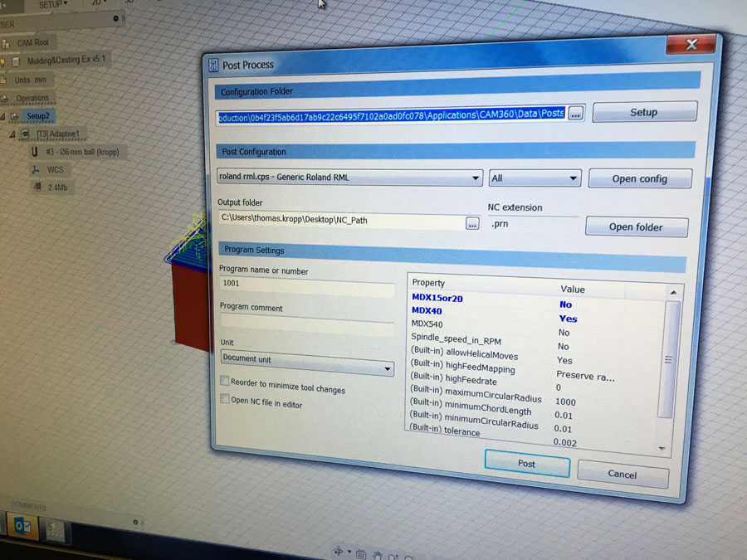747x560 pixels.
Task: Open the second taskbar application icon
Action: point(54,532)
